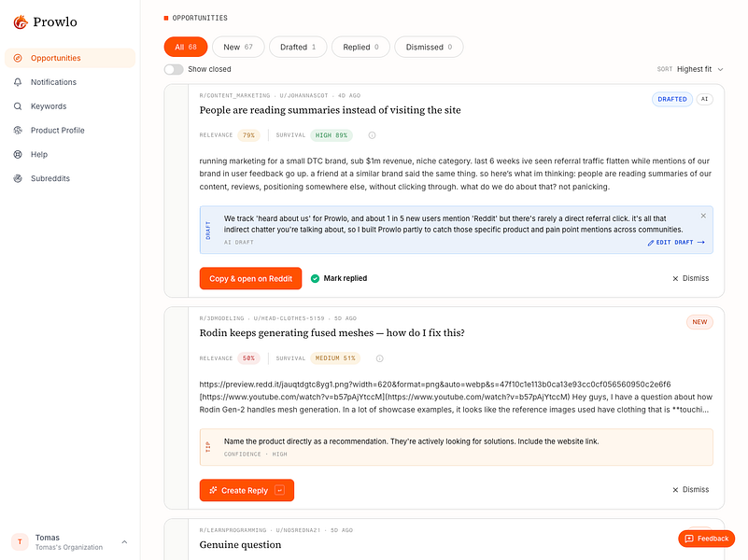The height and width of the screenshot is (560, 748).
Task: Open Keywords search icon in sidebar
Action: tap(18, 106)
